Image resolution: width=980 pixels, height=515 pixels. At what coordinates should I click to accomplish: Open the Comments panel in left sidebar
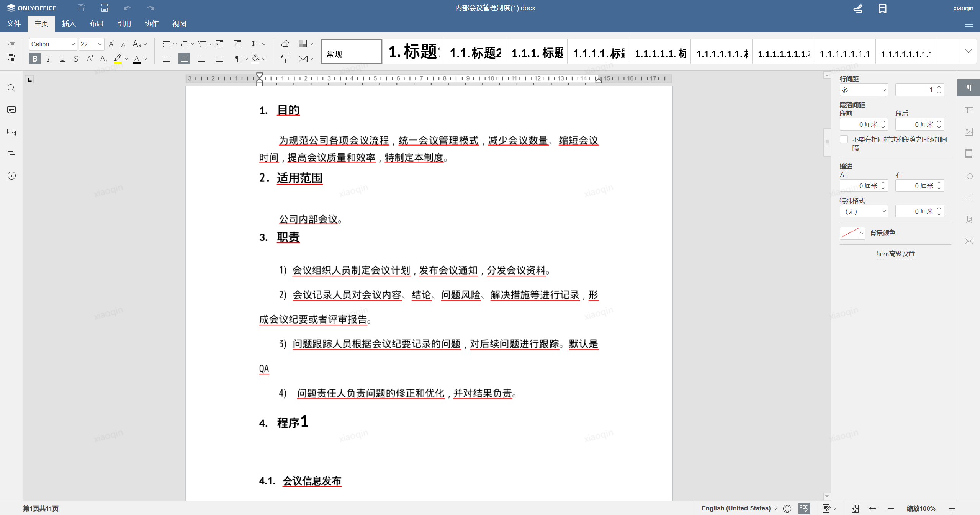pyautogui.click(x=11, y=110)
